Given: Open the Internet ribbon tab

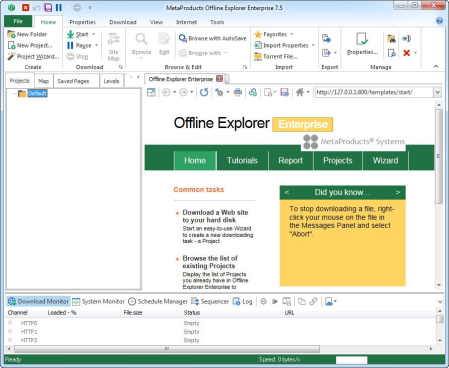Looking at the screenshot, I should (x=186, y=22).
